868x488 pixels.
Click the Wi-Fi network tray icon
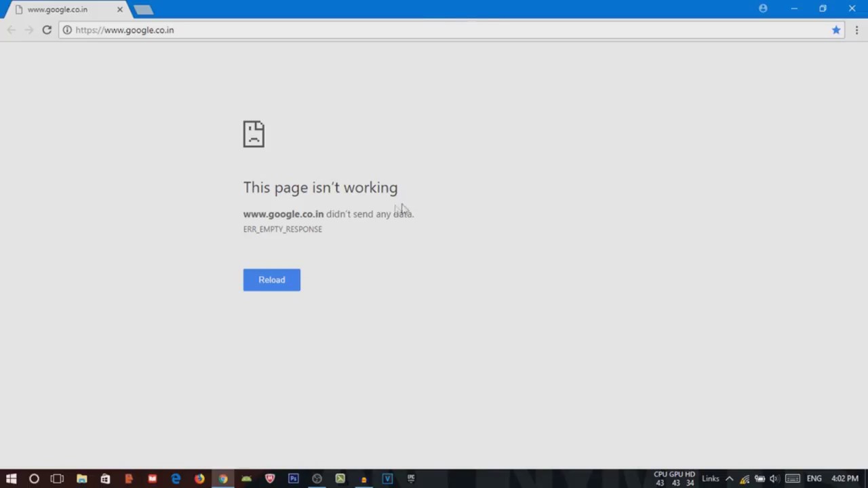tap(745, 479)
